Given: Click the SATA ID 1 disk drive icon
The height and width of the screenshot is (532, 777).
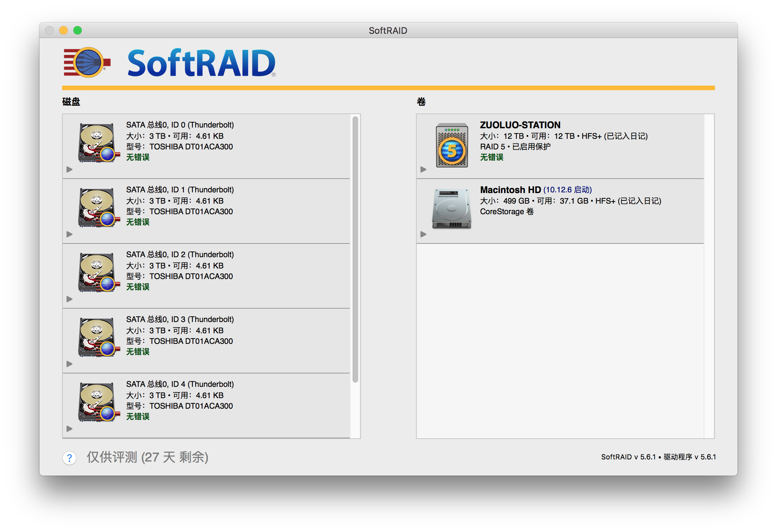Looking at the screenshot, I should pos(98,208).
